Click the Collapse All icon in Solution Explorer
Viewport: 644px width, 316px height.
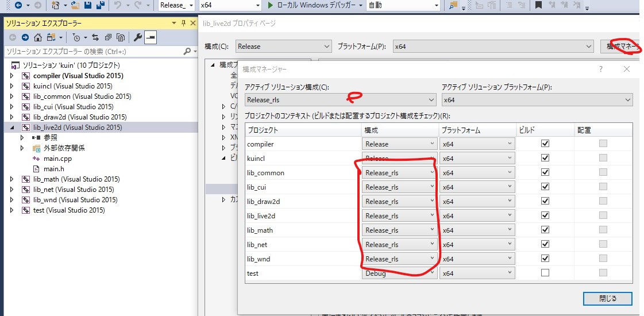point(108,37)
